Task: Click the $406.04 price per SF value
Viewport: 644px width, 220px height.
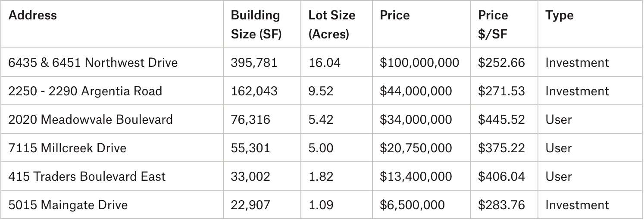Action: point(501,176)
